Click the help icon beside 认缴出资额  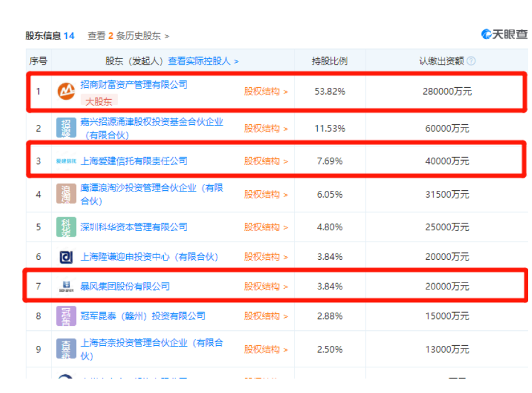click(x=471, y=61)
